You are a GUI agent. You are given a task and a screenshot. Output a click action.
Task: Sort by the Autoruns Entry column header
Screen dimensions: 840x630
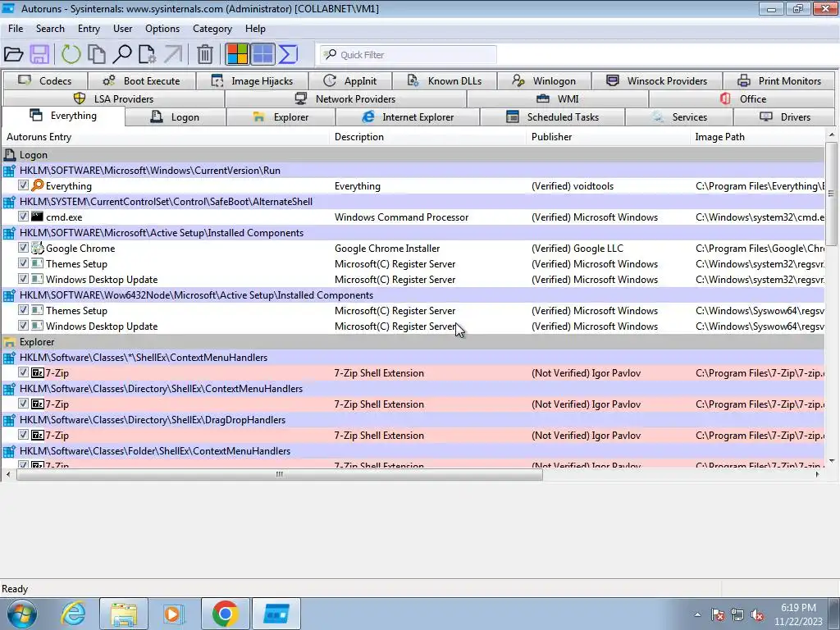coord(166,137)
